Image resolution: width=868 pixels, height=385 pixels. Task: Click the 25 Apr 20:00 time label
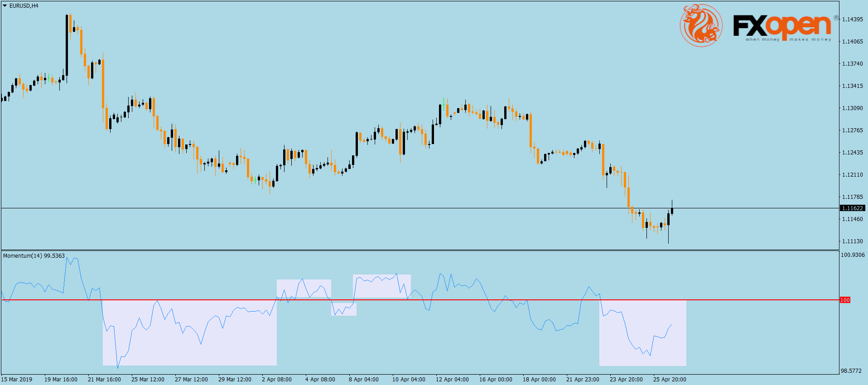coord(670,380)
